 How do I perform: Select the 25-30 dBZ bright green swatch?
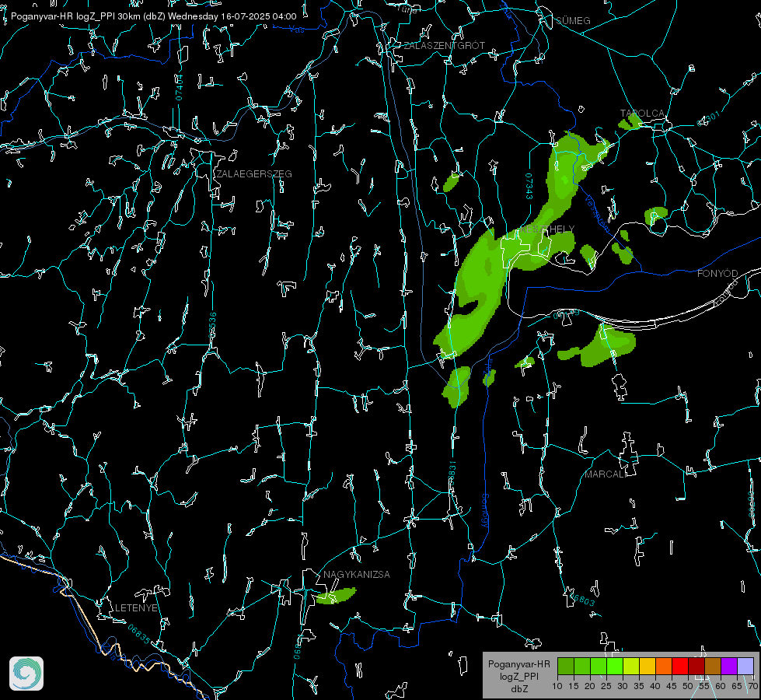[x=615, y=666]
